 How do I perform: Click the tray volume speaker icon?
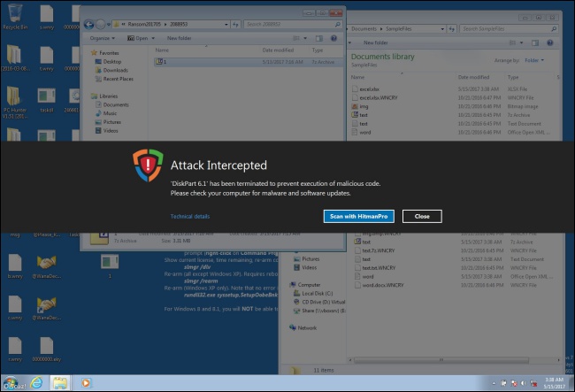point(524,383)
